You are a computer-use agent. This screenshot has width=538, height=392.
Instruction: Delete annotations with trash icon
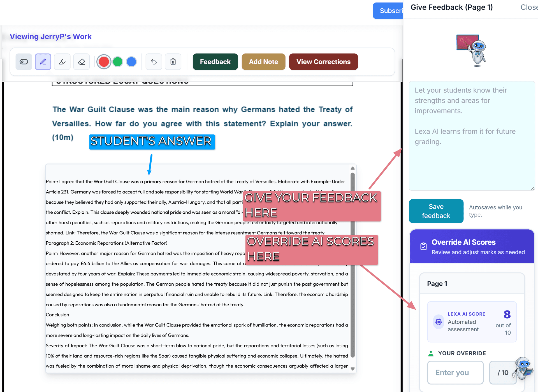click(x=173, y=62)
